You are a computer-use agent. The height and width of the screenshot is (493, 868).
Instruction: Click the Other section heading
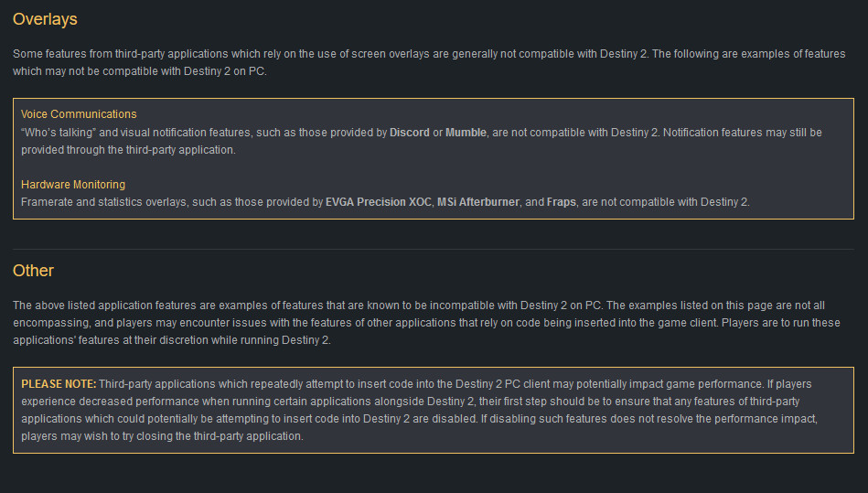(33, 271)
